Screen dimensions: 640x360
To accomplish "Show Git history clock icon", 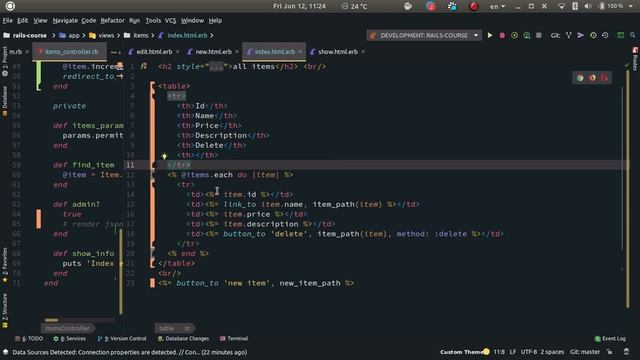I will [593, 36].
